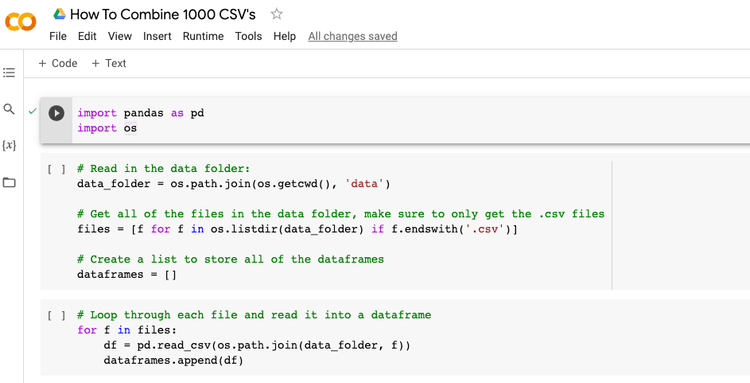Open the find and replace search icon
The width and height of the screenshot is (750, 383).
pos(9,109)
